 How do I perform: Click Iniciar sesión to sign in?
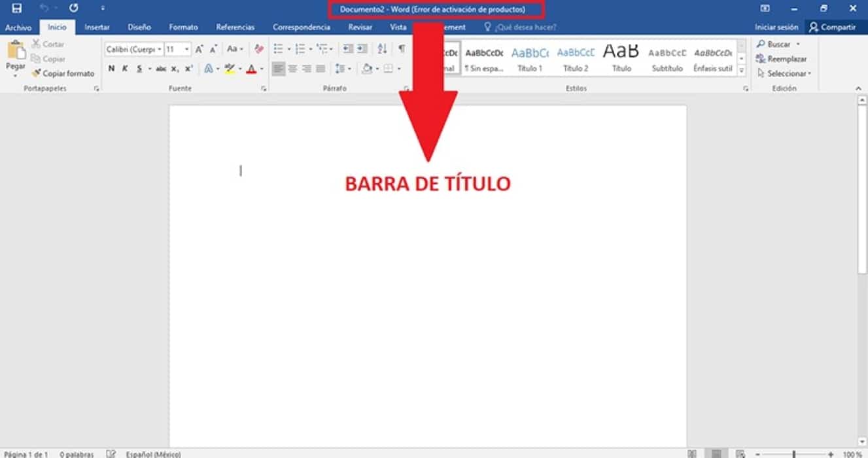(776, 27)
